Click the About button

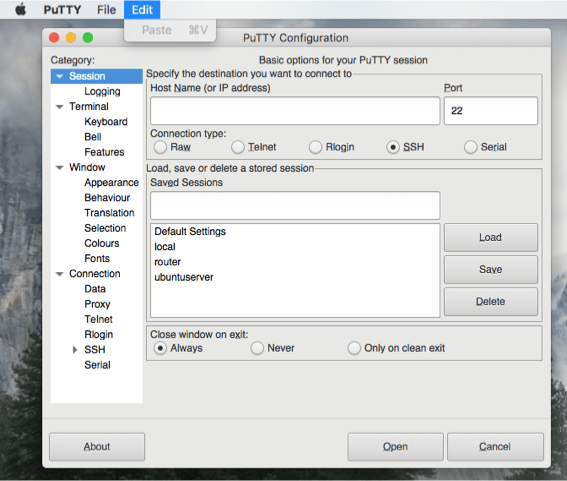pos(97,447)
